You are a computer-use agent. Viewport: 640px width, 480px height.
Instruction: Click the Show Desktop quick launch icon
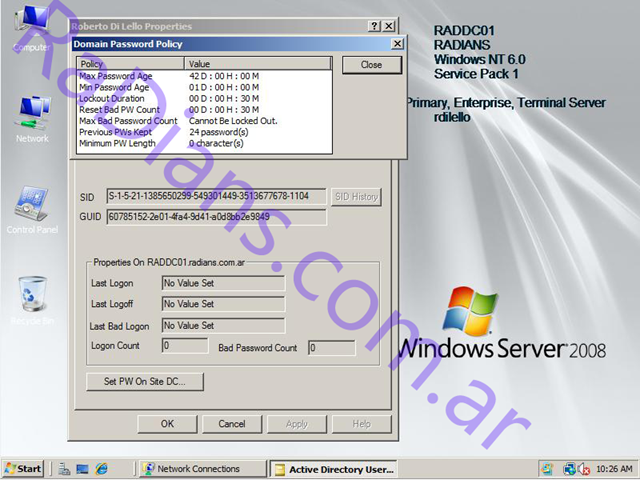coord(82,469)
